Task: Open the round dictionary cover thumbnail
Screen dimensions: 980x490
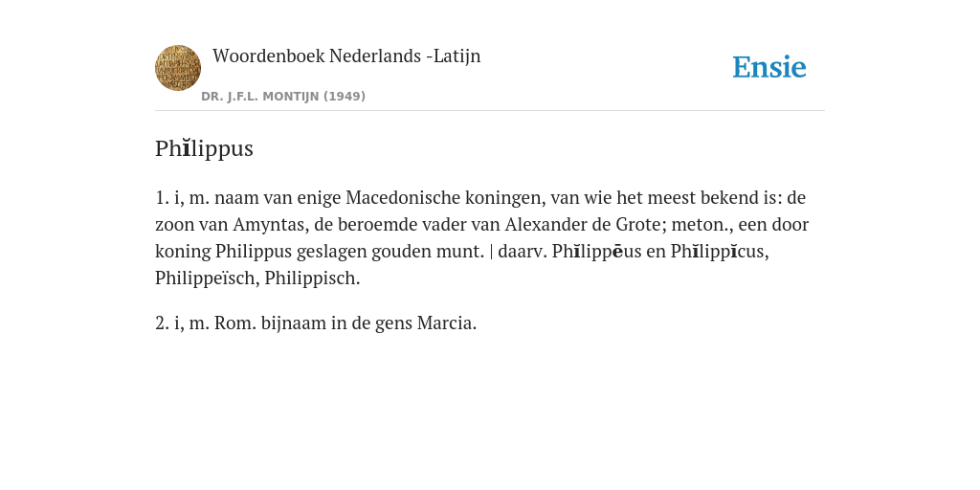Action: coord(178,68)
